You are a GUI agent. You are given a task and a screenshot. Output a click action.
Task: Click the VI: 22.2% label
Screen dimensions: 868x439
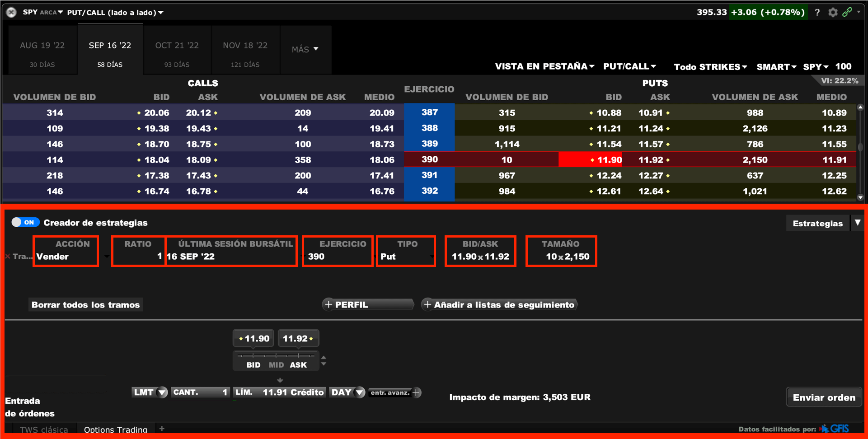tap(840, 81)
